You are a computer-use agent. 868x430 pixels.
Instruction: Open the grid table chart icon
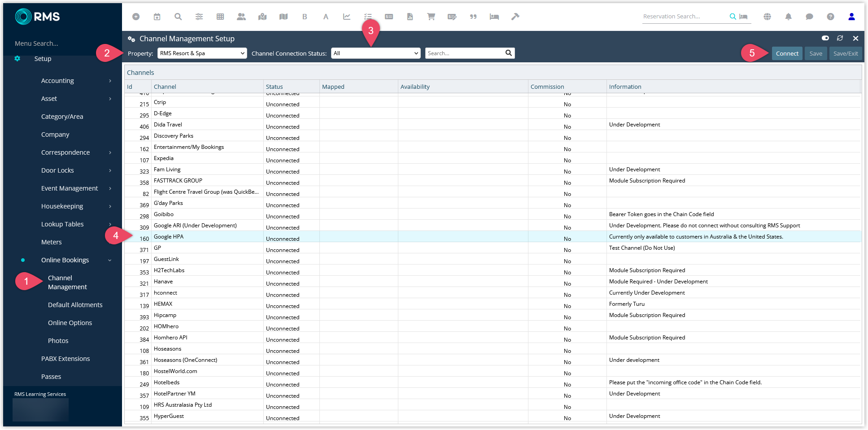pyautogui.click(x=220, y=17)
